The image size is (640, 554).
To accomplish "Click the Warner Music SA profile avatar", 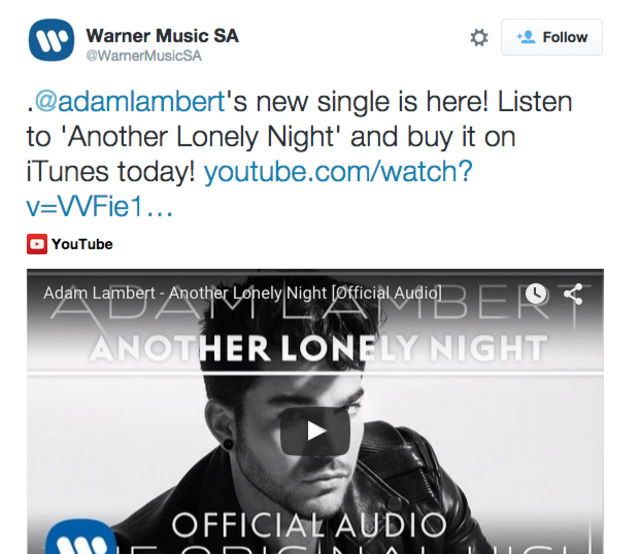I will [51, 40].
